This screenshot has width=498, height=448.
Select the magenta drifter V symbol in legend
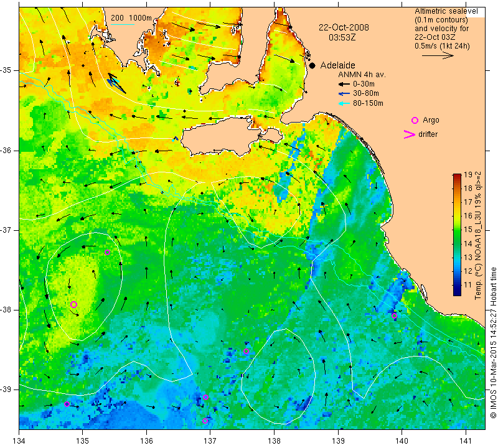pyautogui.click(x=409, y=134)
